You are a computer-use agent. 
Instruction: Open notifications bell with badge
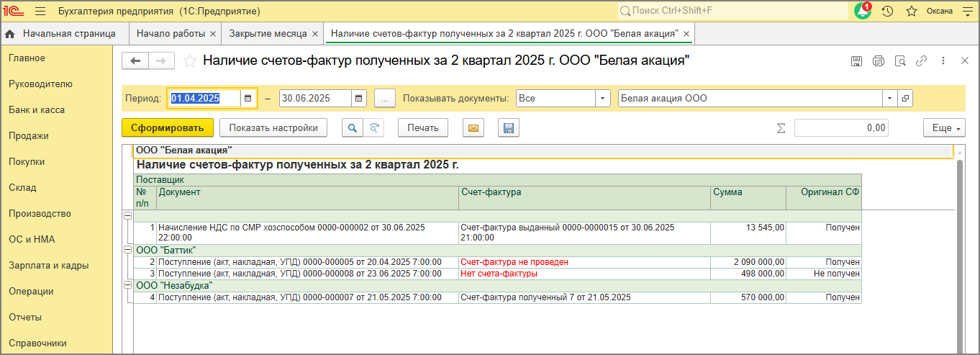point(863,12)
